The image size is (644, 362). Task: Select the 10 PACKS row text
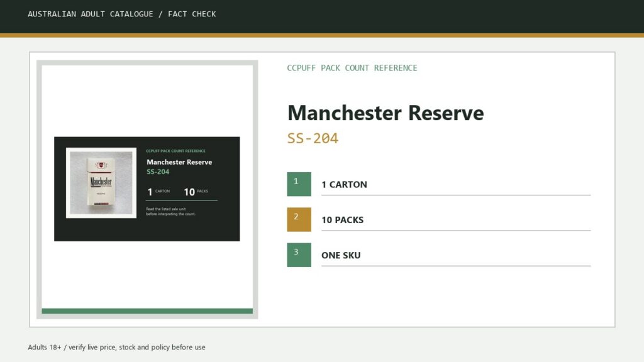point(343,220)
